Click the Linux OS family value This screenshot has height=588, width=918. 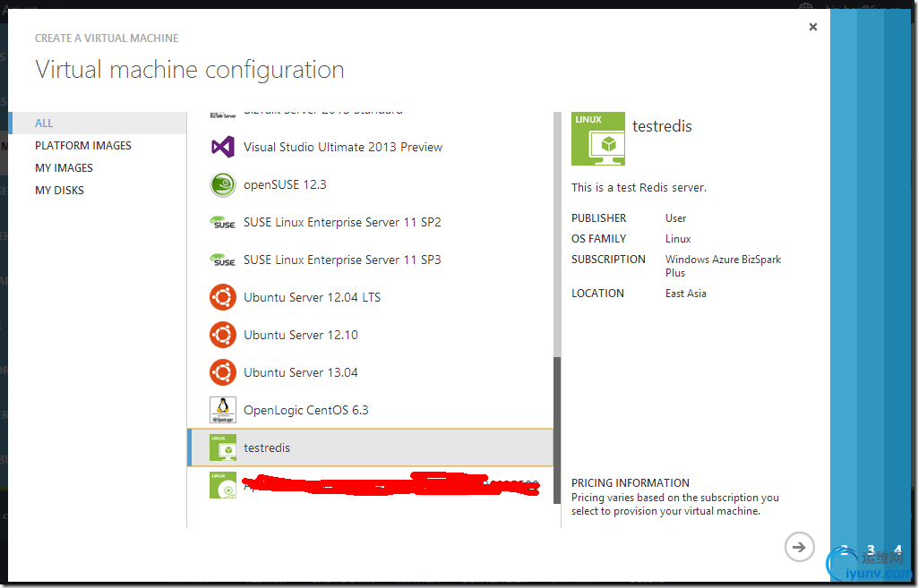pyautogui.click(x=678, y=239)
